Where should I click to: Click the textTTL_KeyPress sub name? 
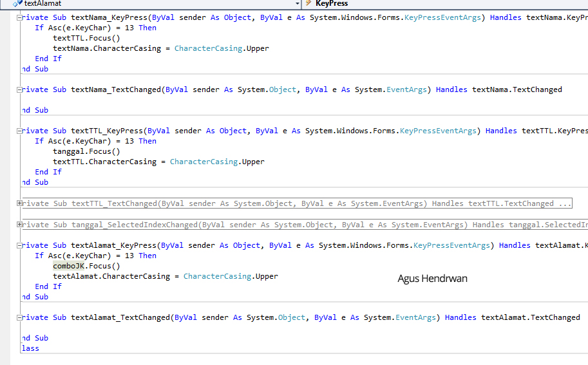pyautogui.click(x=107, y=131)
